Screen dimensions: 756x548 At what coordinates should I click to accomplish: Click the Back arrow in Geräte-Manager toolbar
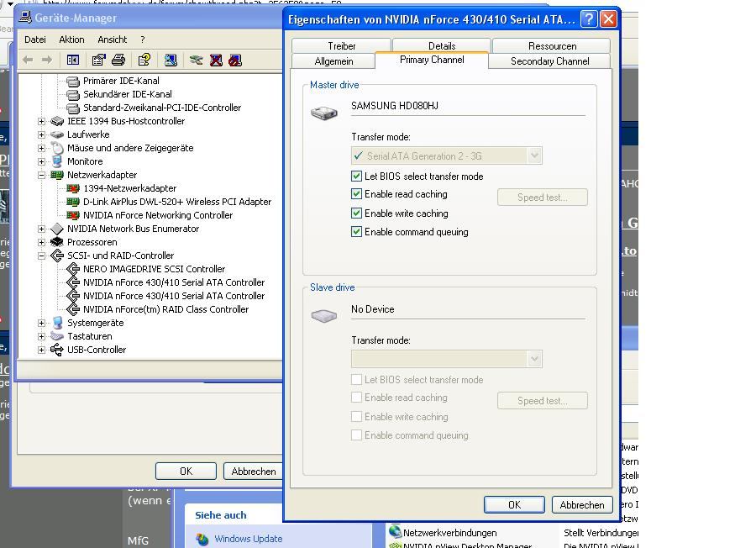pos(28,60)
